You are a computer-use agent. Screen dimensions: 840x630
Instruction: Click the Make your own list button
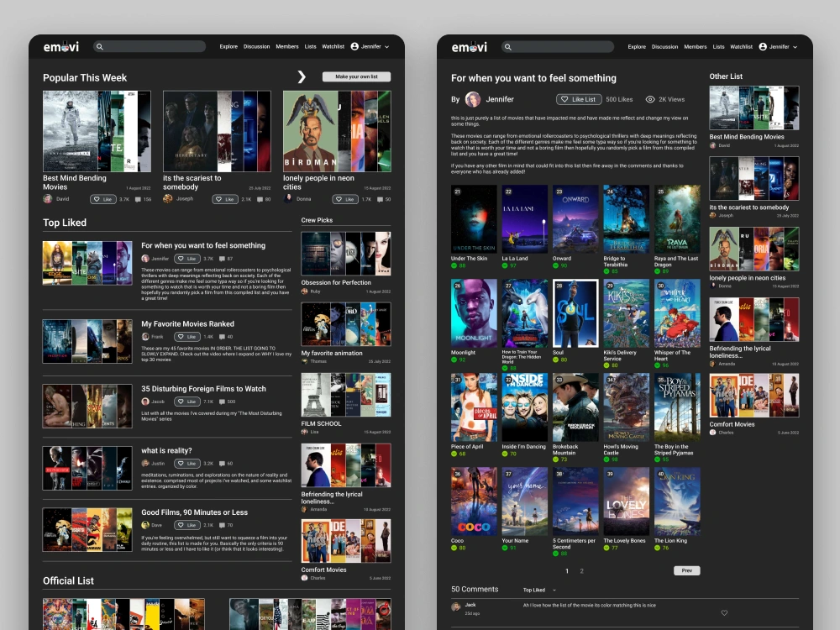coord(356,76)
